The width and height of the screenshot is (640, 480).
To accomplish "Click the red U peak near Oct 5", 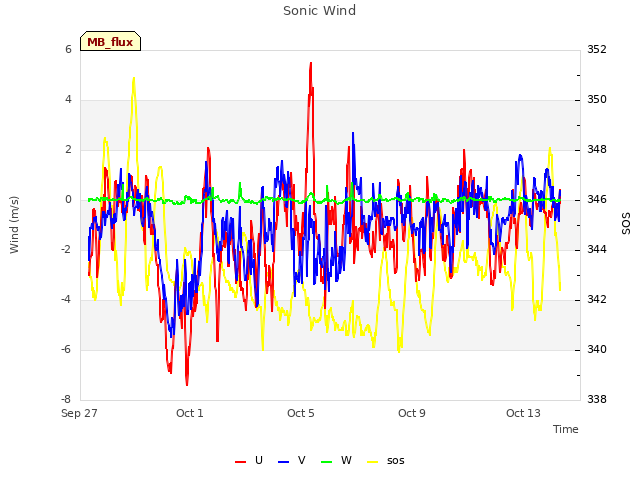I will [x=311, y=64].
